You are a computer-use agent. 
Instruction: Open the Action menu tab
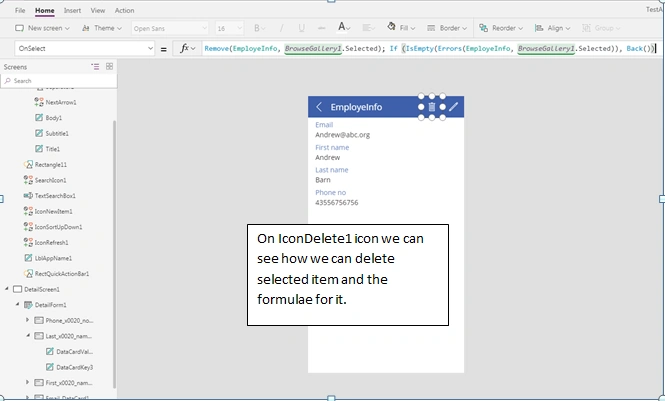(x=124, y=10)
